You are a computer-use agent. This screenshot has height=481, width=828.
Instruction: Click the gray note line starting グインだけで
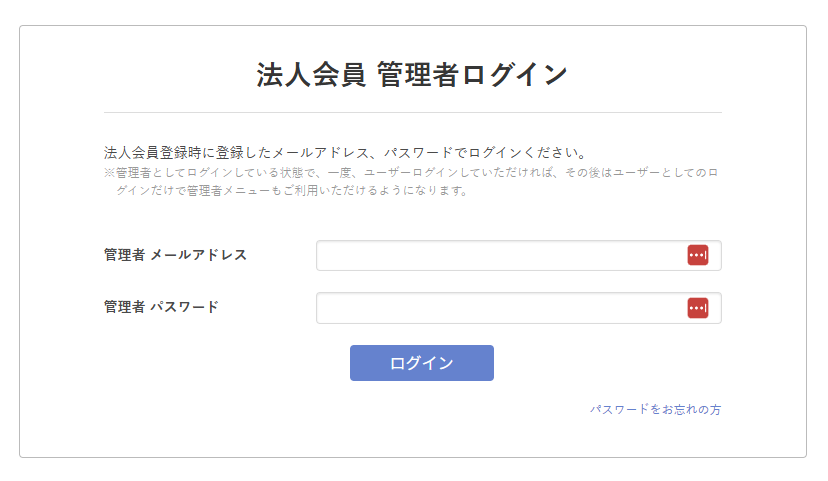coord(292,191)
